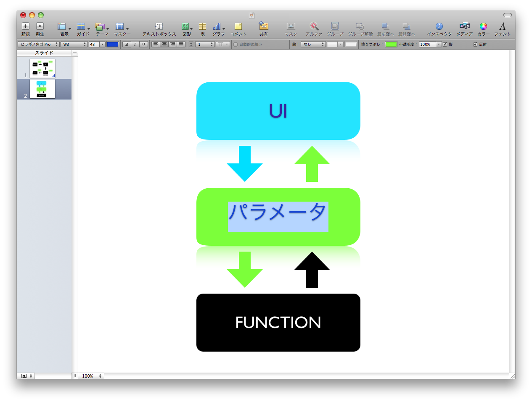532x402 pixels.
Task: Toggle the 反射 reflection checkbox
Action: pos(475,44)
